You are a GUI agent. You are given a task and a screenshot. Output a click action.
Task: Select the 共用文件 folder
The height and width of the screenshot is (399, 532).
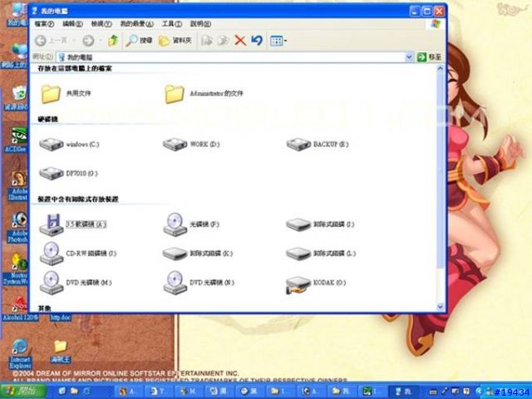click(66, 94)
